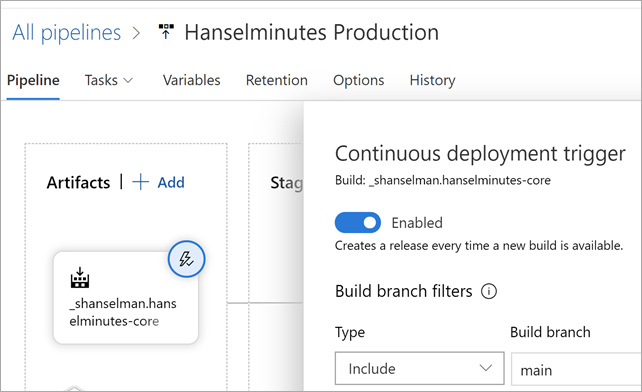Open Build branch filters info icon

pos(488,292)
